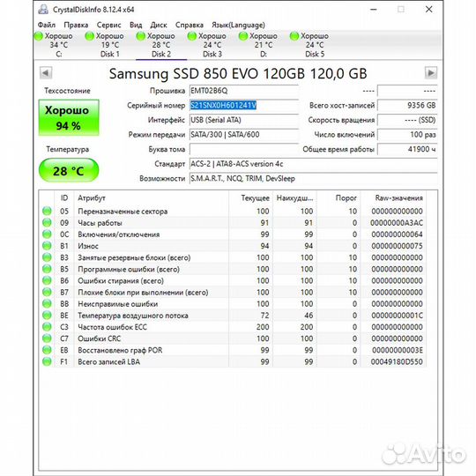Go to previous disk with left arrow

click(x=46, y=73)
